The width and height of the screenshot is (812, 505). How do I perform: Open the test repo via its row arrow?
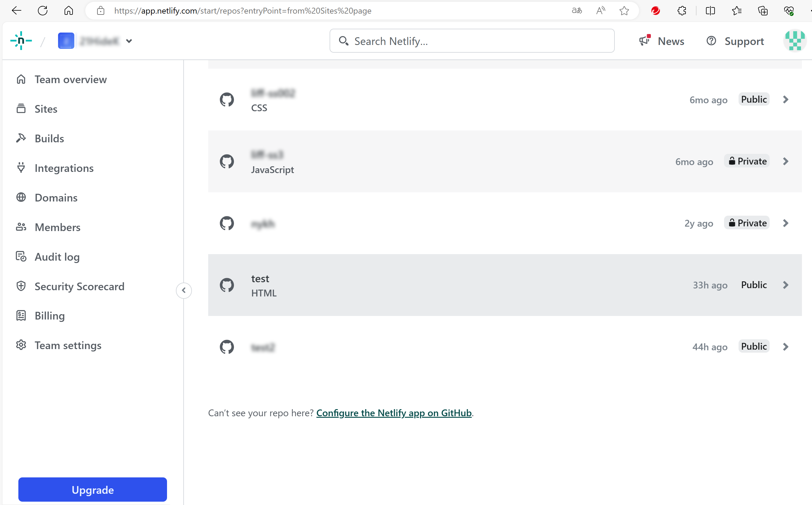click(785, 285)
